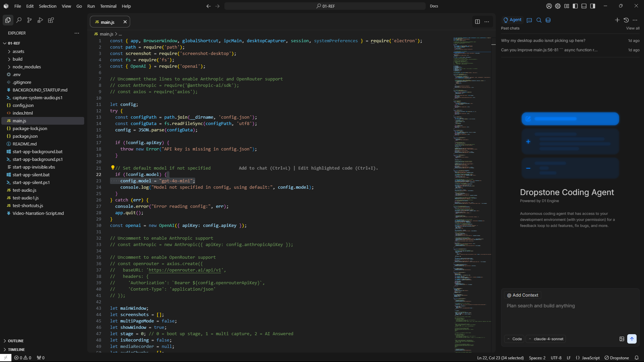This screenshot has width=644, height=362.
Task: Open the Terminal menu
Action: 108,6
